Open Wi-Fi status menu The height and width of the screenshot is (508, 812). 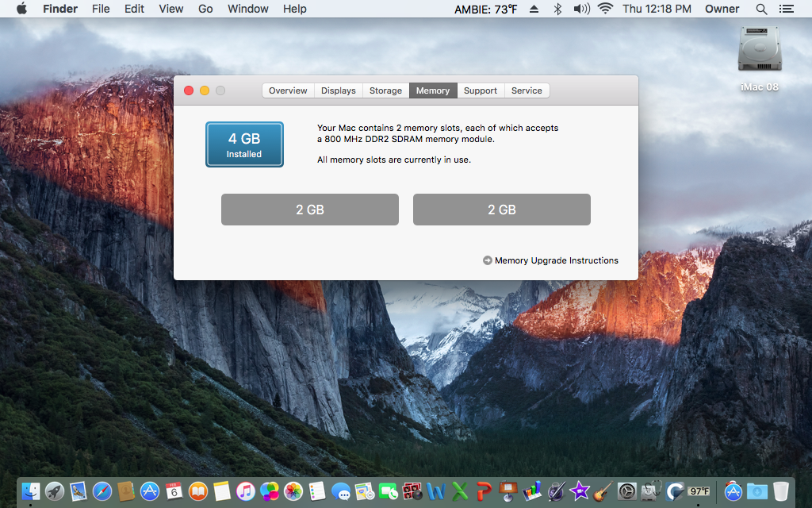[x=605, y=9]
